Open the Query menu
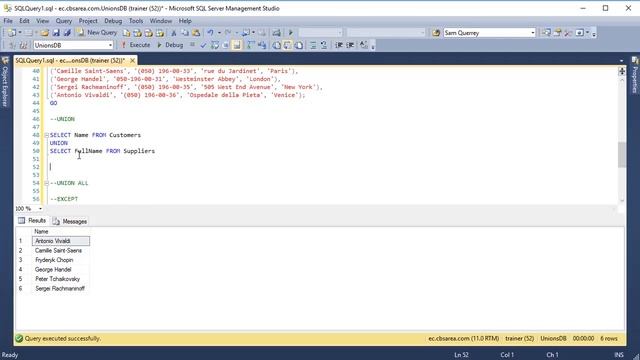The width and height of the screenshot is (640, 360). (64, 21)
